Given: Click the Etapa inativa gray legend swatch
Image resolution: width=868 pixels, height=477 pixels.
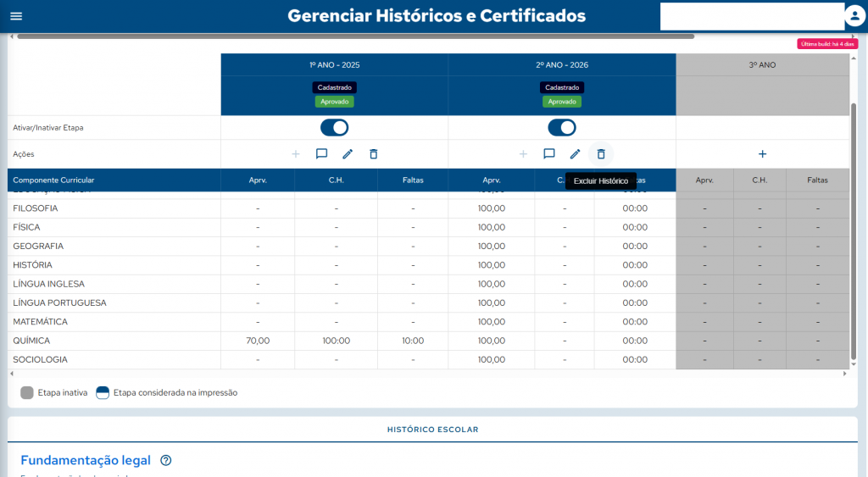Looking at the screenshot, I should pos(27,393).
